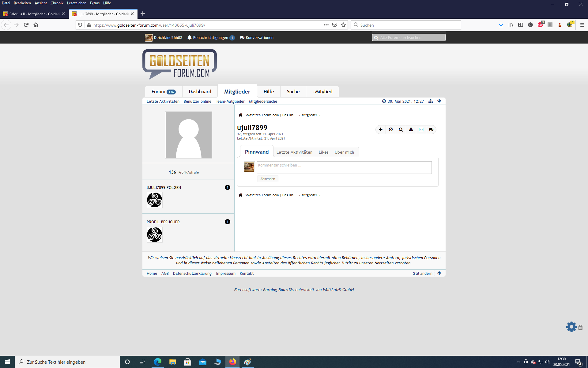Switch to Letzte Aktivitäten profile tab
The image size is (588, 368).
[x=294, y=152]
